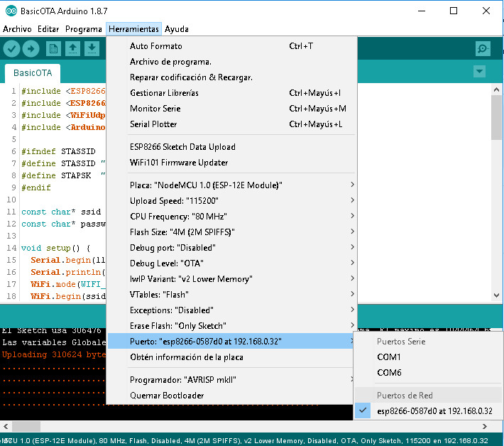Open WiFi101 Firmware Updater
Screen dimensions: 504x446
[x=231, y=163]
